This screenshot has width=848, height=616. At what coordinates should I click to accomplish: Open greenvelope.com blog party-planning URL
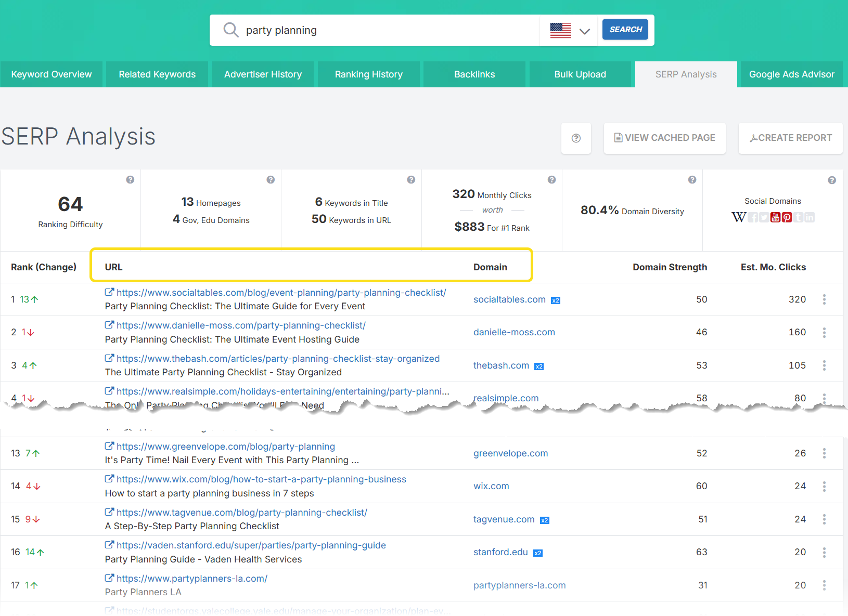coord(226,447)
